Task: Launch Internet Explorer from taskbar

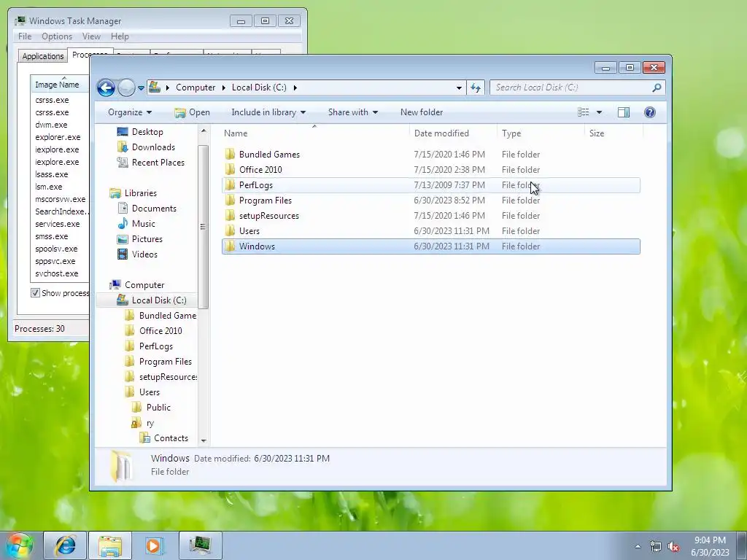Action: tap(65, 545)
